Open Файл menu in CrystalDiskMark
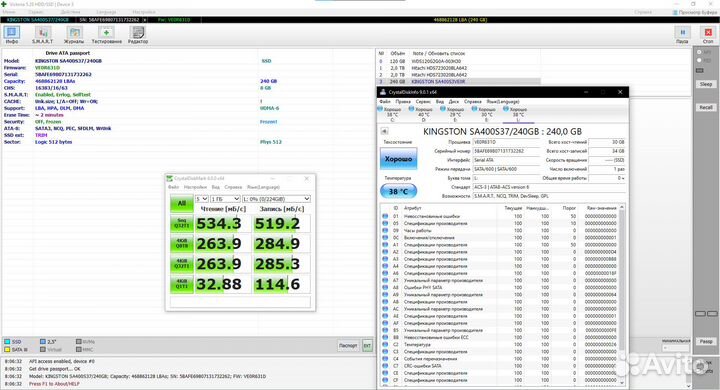Viewport: 720px width, 390px height. coord(174,187)
